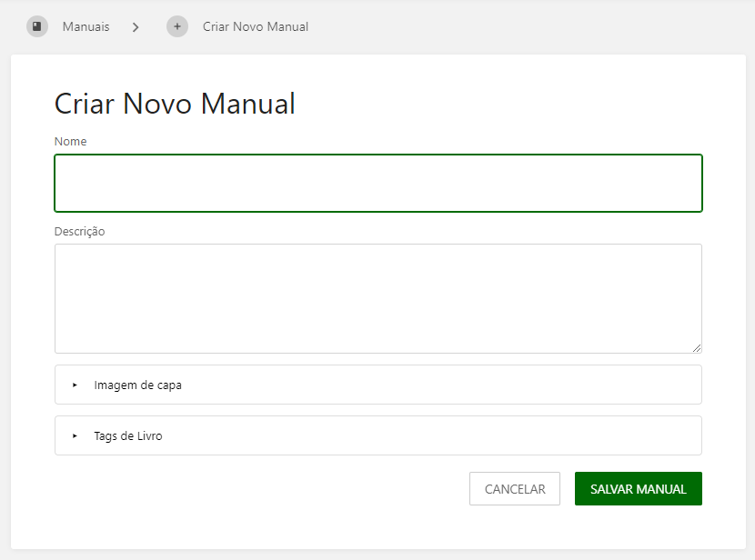The image size is (755, 560).
Task: Click the Descrição field label
Action: tap(79, 232)
